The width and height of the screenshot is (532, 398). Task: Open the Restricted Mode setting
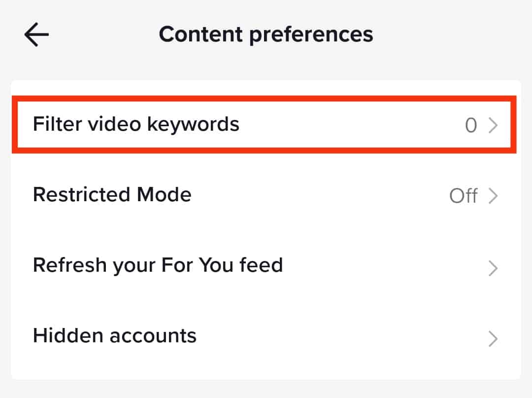(x=112, y=195)
